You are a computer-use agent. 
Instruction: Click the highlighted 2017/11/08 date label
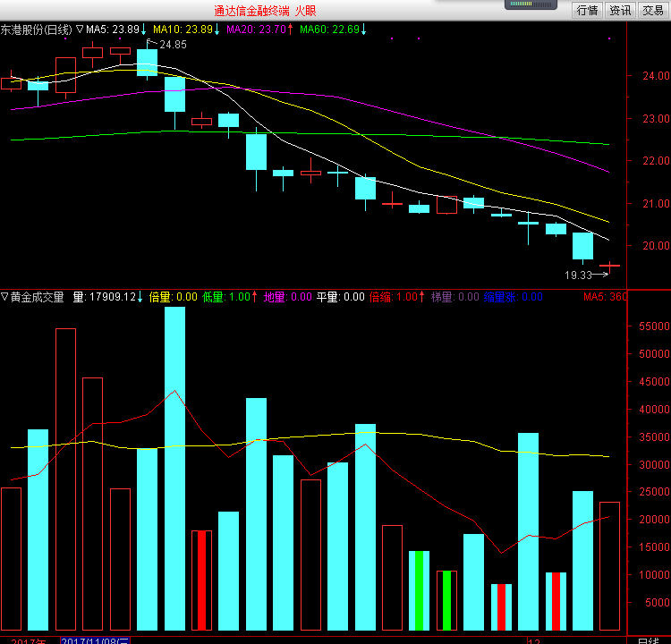pos(95,640)
